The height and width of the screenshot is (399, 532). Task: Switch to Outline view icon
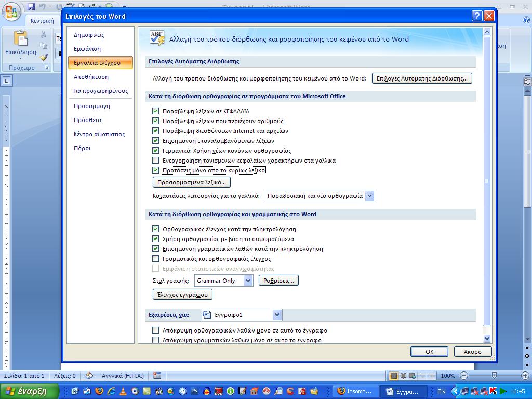422,376
